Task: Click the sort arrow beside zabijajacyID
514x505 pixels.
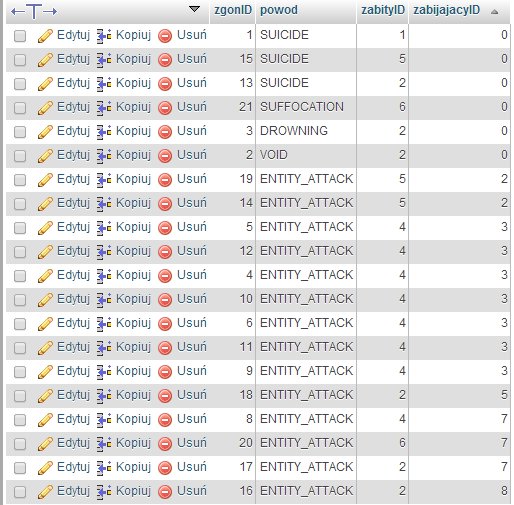Action: [495, 12]
